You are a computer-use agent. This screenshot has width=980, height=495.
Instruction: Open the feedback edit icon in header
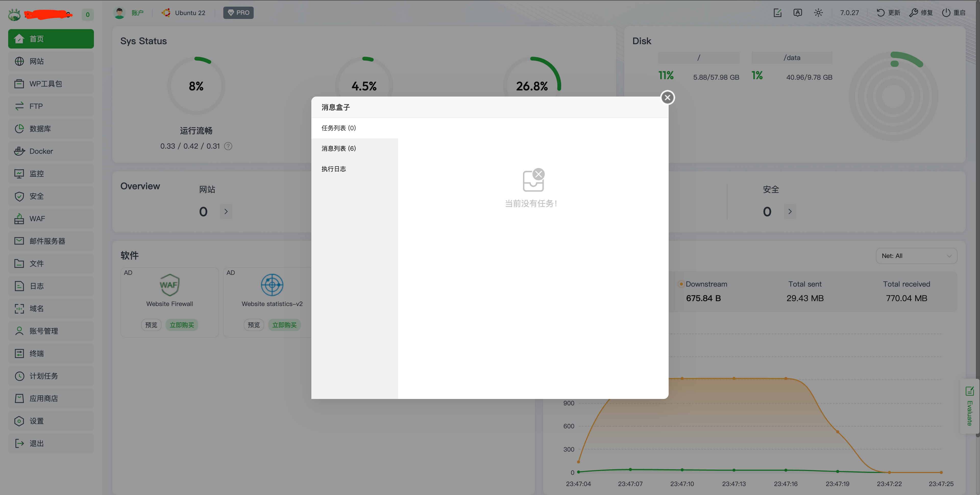777,13
